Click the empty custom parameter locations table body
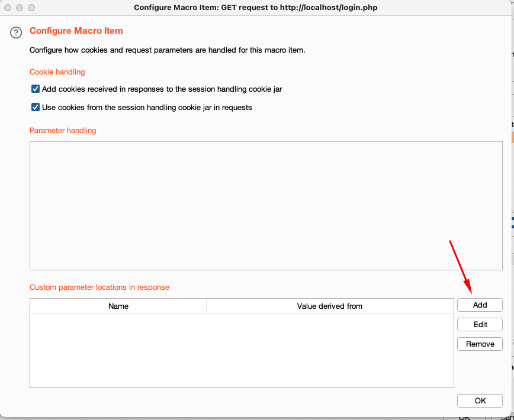Image resolution: width=514 pixels, height=420 pixels. pos(242,350)
